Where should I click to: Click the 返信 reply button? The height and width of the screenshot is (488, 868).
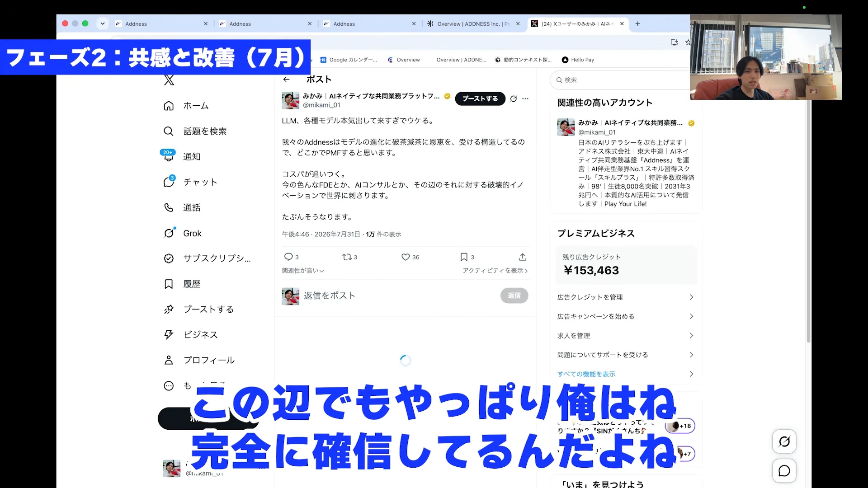coord(514,296)
